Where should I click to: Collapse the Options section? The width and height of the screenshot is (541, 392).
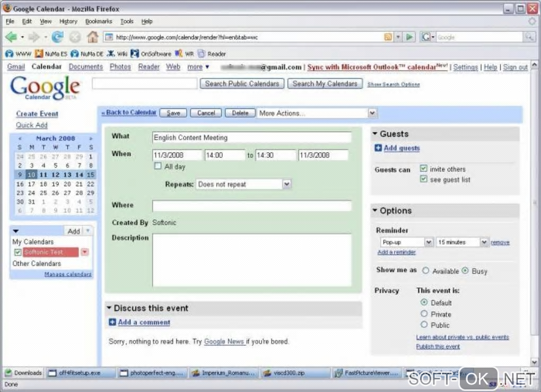point(375,210)
